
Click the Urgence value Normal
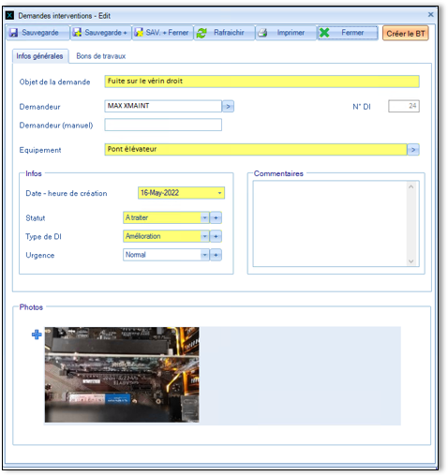pyautogui.click(x=136, y=255)
